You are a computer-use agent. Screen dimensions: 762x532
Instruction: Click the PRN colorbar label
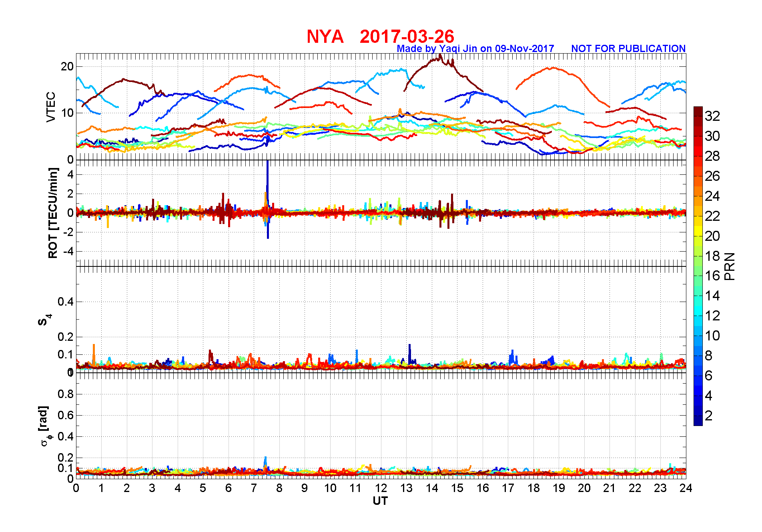[730, 266]
